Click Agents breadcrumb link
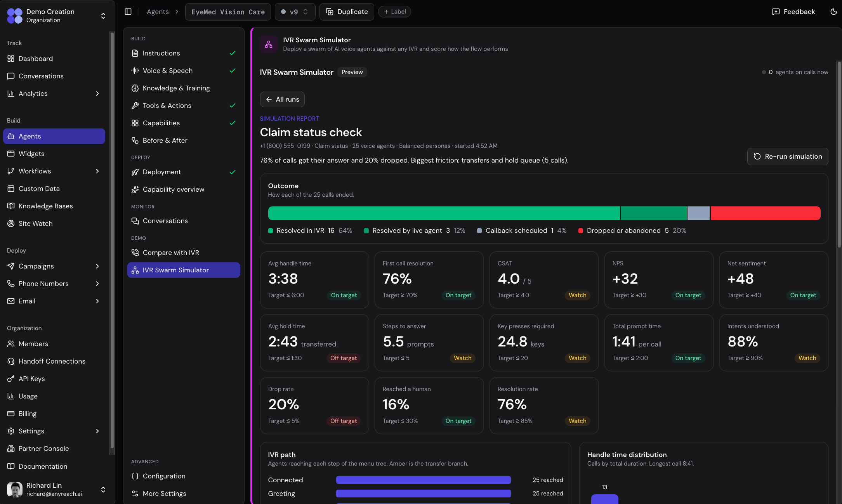Screen dimensions: 842x504 (x=158, y=12)
